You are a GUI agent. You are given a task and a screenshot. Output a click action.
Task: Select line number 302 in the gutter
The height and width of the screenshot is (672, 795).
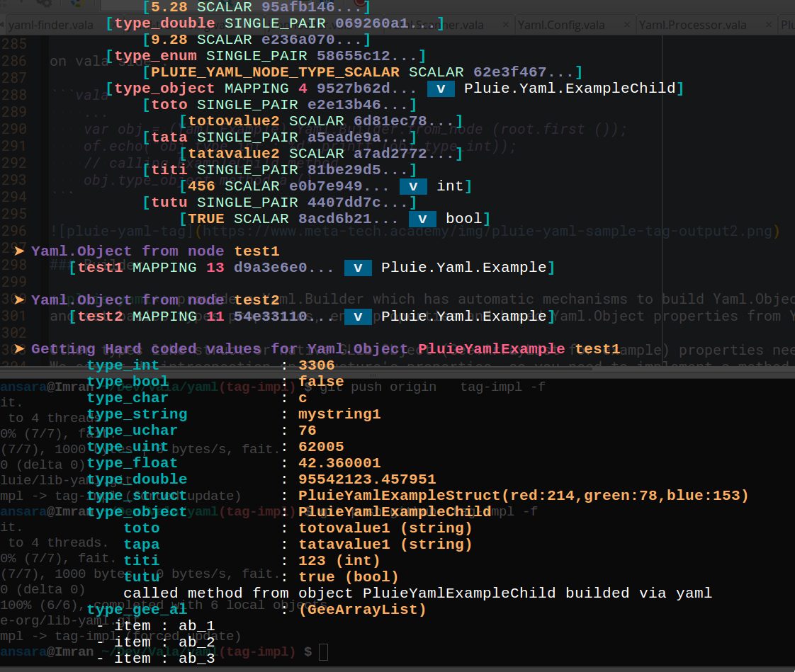(x=13, y=333)
